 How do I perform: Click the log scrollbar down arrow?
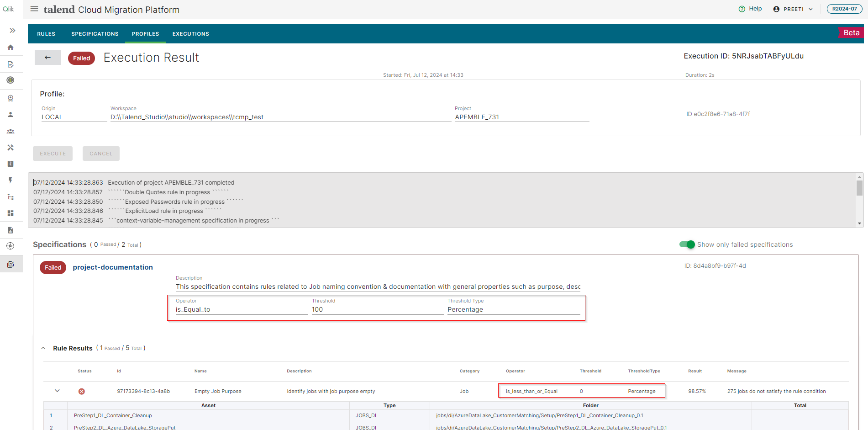click(860, 223)
